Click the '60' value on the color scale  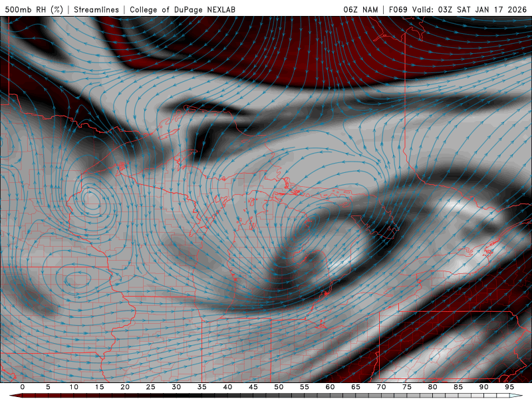click(330, 387)
